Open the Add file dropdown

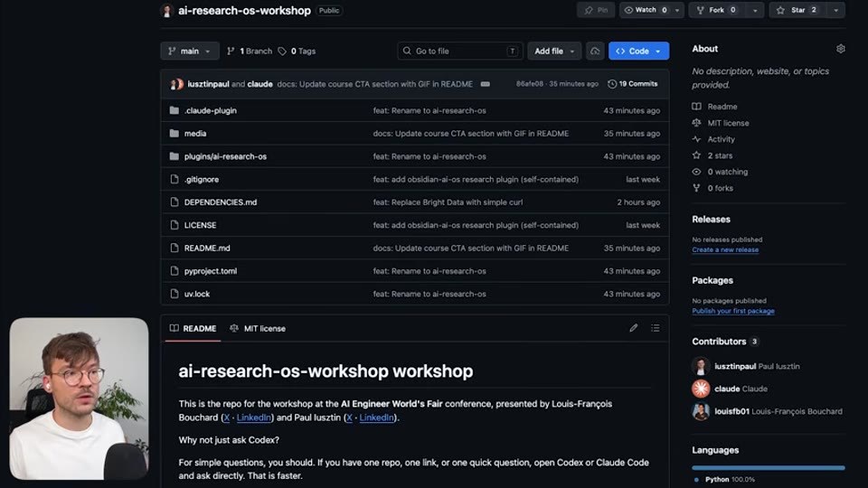(554, 51)
